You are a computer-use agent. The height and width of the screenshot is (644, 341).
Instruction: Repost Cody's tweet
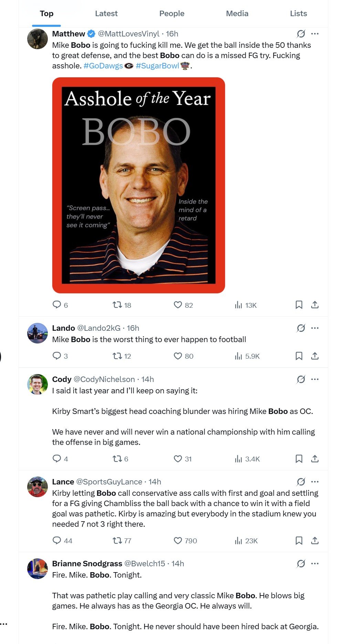(x=117, y=459)
